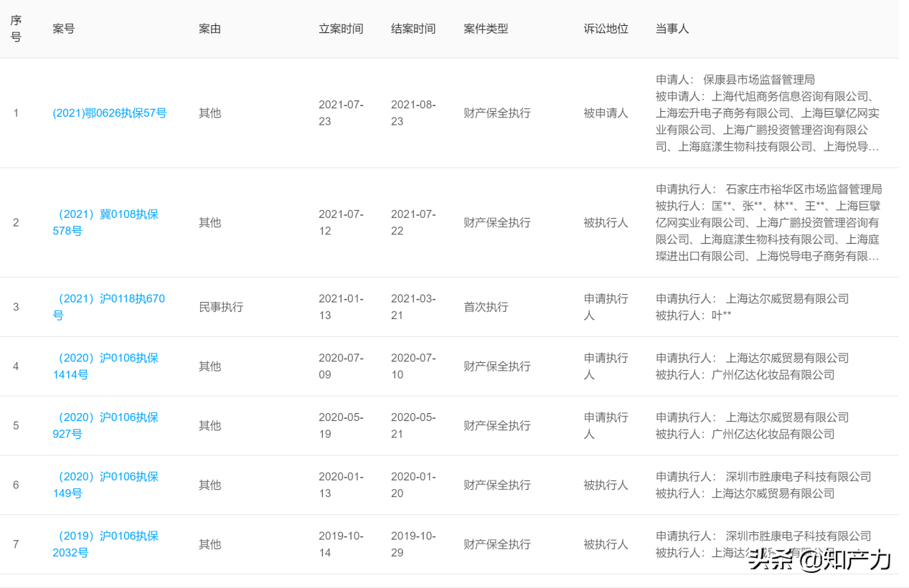Click the 案由 column header
Viewport: 909px width, 588px height.
(x=209, y=29)
